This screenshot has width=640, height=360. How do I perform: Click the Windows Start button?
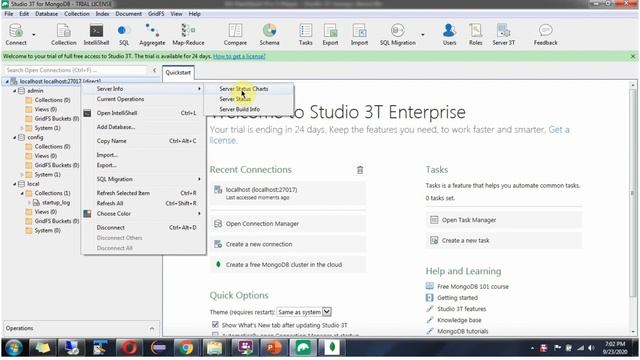coord(13,348)
